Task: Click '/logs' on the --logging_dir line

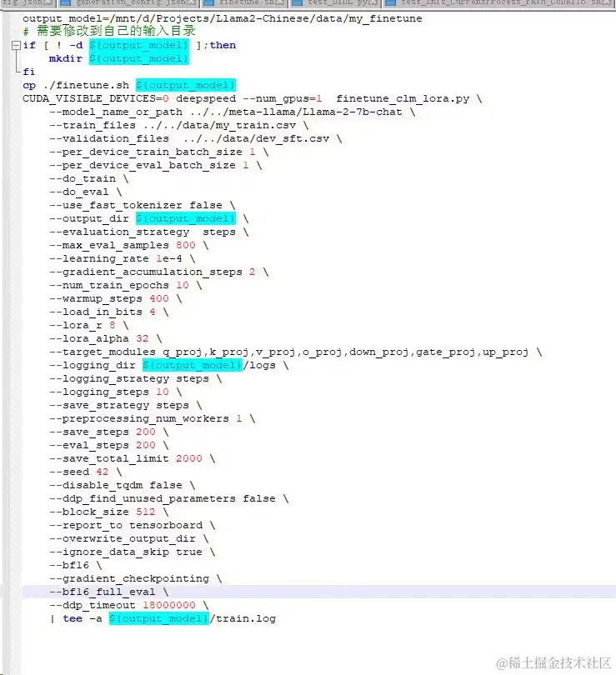Action: (x=259, y=366)
